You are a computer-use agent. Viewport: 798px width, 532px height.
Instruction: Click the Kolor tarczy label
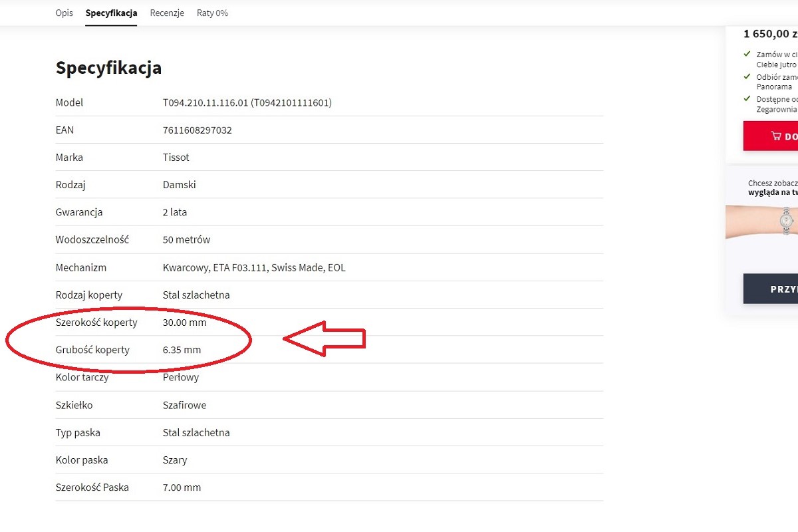coord(82,377)
